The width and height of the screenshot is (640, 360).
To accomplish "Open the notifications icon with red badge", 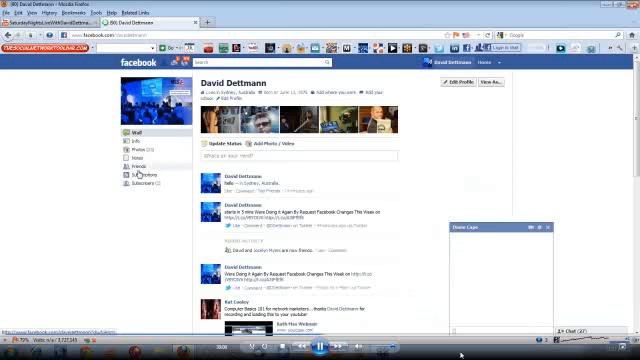I will pos(185,62).
